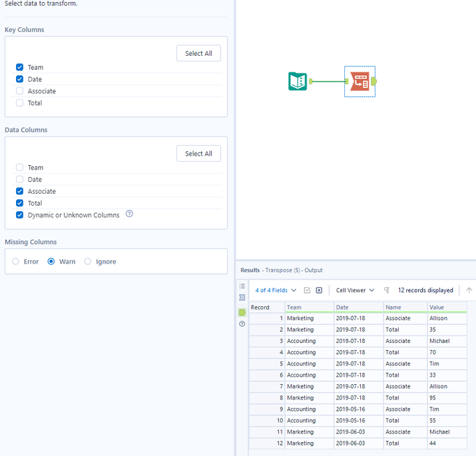Select the Warn radio for Missing Columns
The image size is (476, 456).
(51, 261)
